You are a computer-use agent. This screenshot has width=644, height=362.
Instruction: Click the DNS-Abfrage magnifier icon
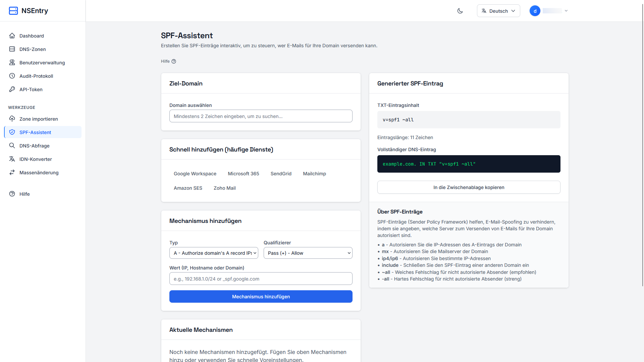pos(12,145)
